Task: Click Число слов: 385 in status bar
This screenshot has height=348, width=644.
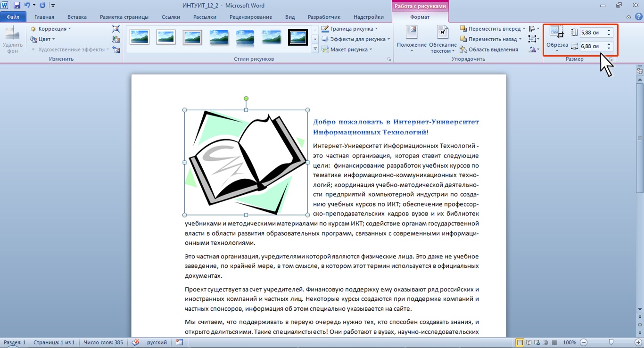Action: 102,342
